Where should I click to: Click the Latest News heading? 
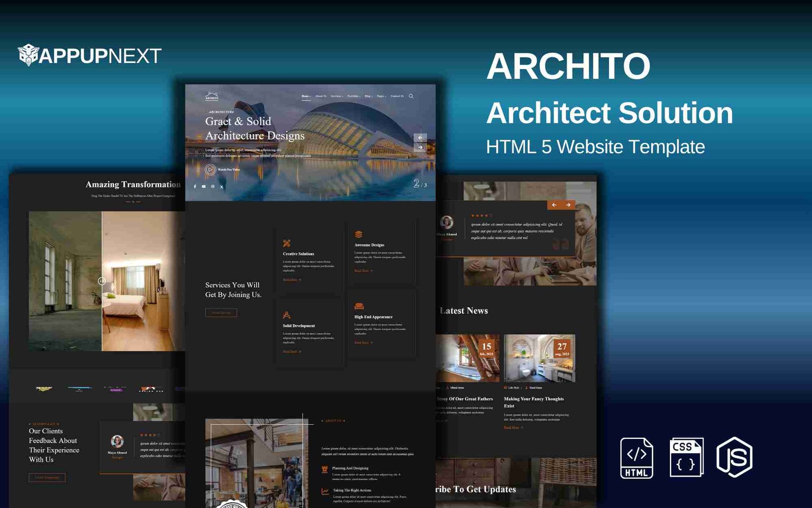point(464,311)
